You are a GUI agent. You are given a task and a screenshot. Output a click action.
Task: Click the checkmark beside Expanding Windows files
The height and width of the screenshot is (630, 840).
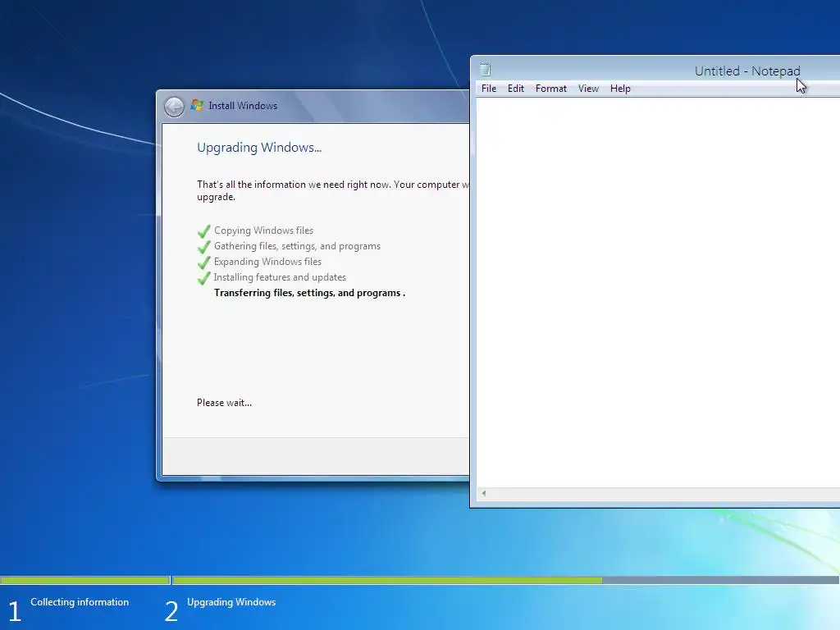(203, 262)
